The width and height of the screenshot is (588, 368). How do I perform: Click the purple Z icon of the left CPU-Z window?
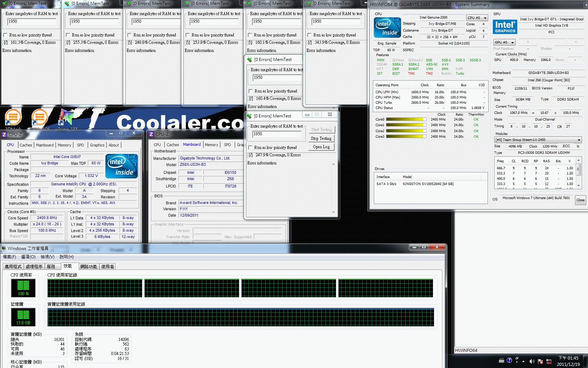coord(4,134)
